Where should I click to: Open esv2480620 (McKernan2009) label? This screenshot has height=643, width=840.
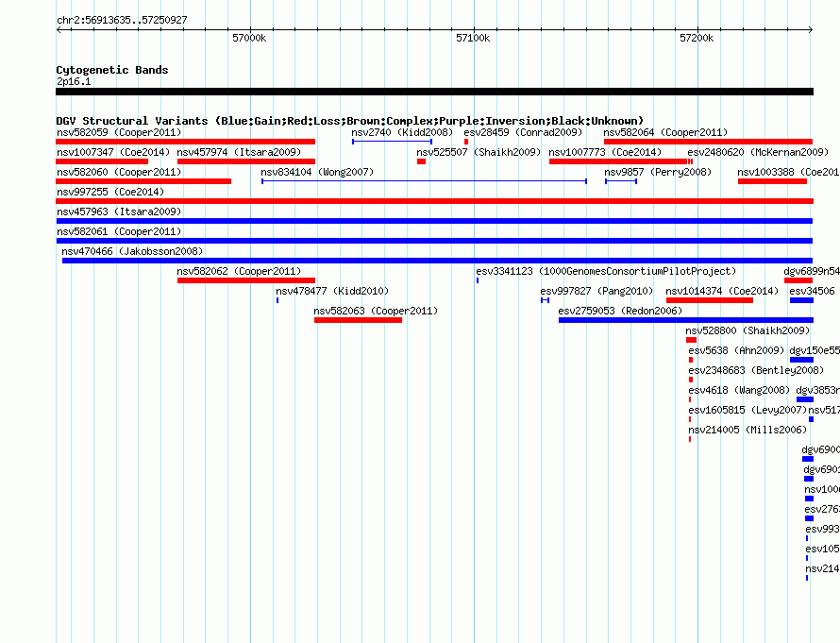(758, 152)
